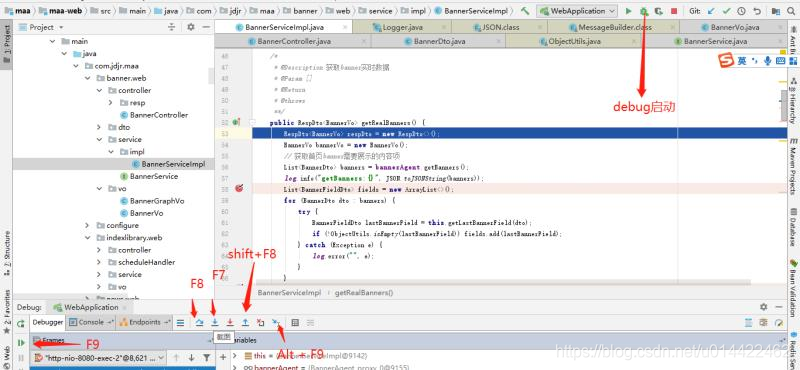Select BannerController in project tree

(154, 115)
